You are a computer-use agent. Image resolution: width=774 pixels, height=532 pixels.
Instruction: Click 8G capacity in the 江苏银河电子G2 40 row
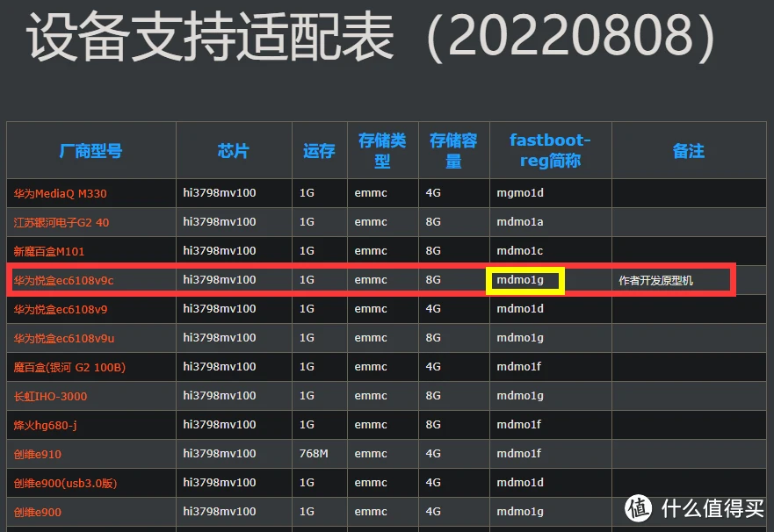(x=433, y=222)
